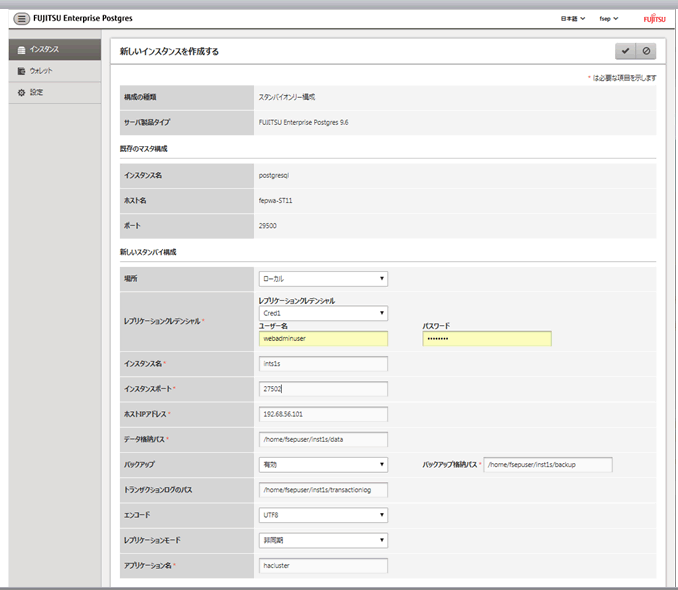Click the FUJITSU Enterprise Postgres title
Screen dimensions: 678x590
[83, 19]
